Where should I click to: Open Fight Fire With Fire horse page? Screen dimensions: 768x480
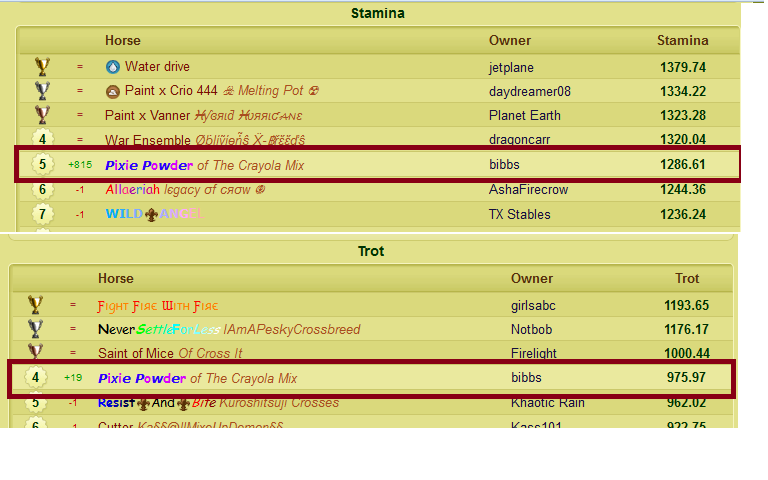(157, 305)
